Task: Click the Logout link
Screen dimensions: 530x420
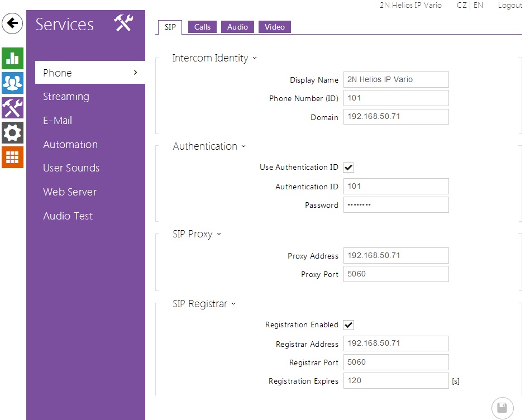Action: 509,5
